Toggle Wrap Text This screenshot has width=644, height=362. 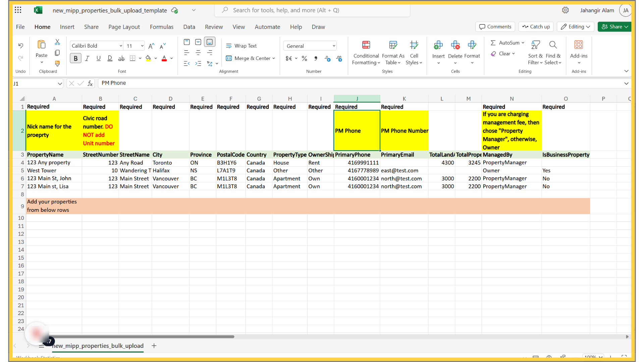[241, 46]
